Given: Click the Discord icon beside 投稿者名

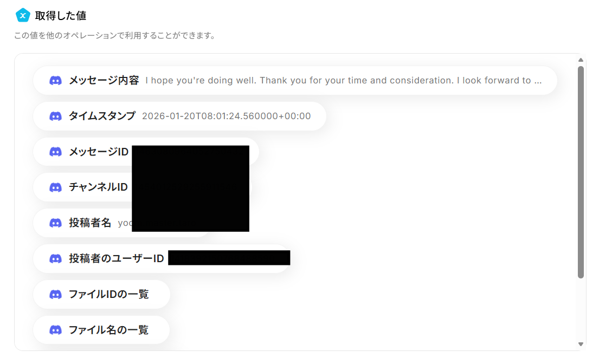Looking at the screenshot, I should 55,223.
